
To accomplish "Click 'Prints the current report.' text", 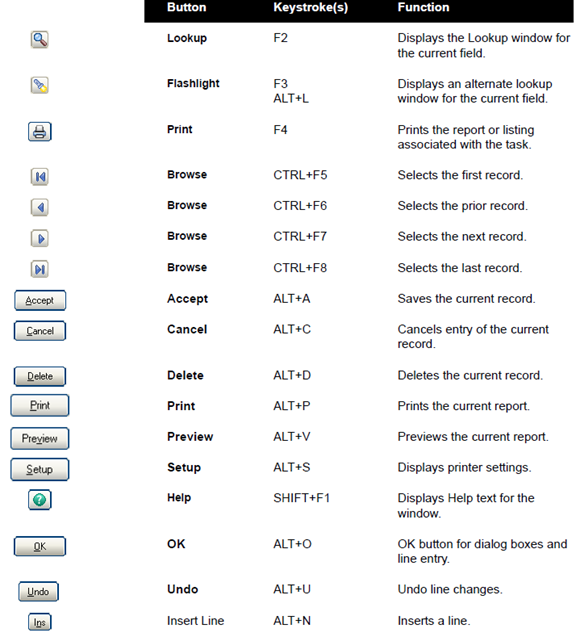I will (463, 406).
